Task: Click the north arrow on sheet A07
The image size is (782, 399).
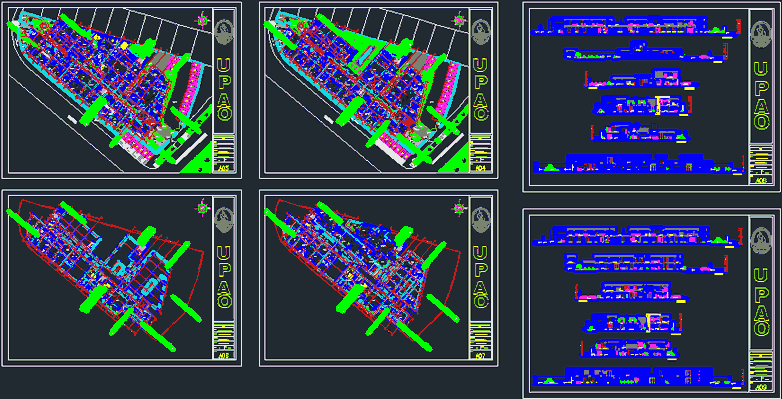Action: point(459,208)
